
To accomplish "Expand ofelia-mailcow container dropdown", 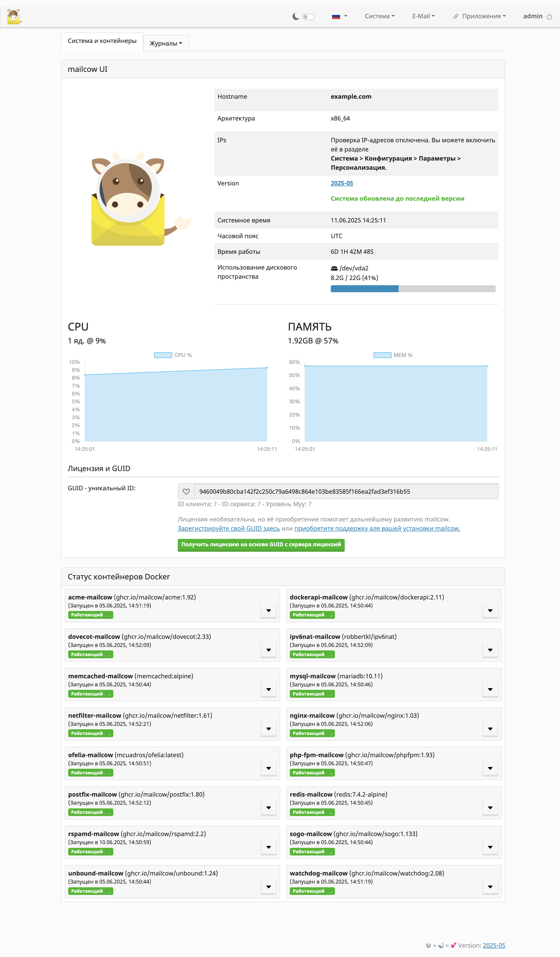I will (268, 769).
